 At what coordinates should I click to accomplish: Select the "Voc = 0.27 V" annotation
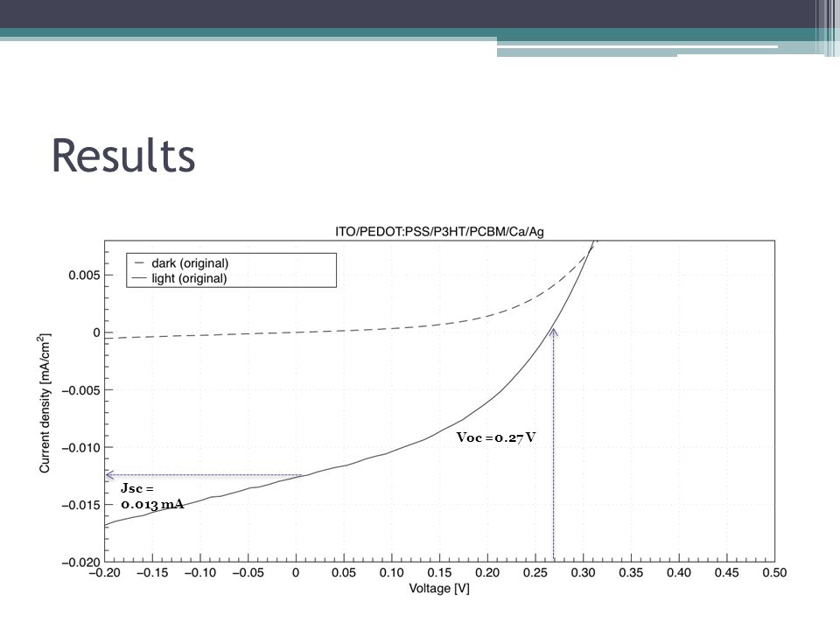click(496, 437)
